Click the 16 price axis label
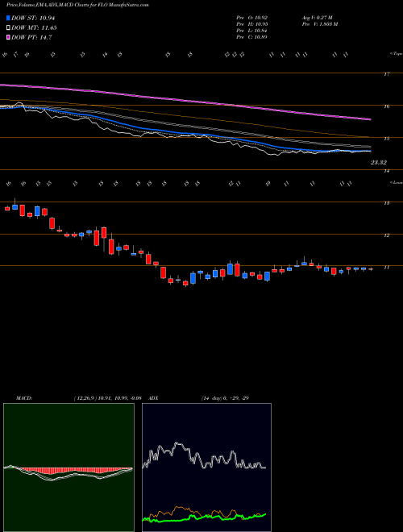The image size is (403, 532). point(386,106)
